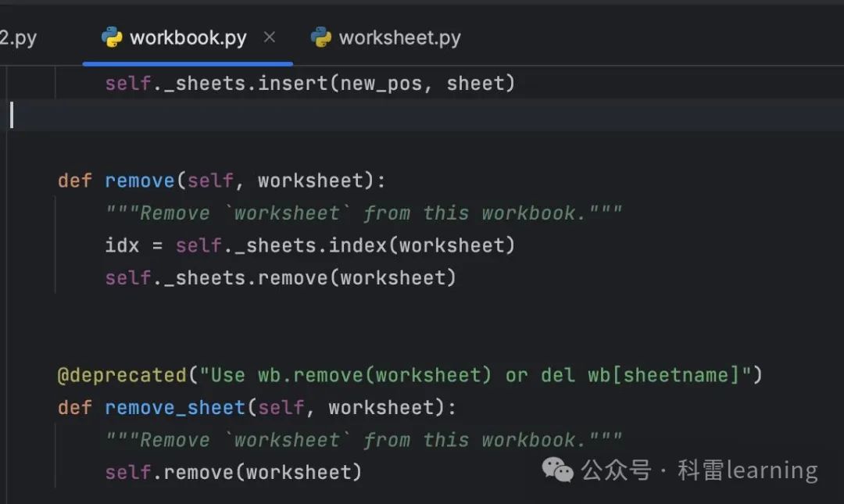Click the docstring under def remove_sheet

(x=363, y=440)
